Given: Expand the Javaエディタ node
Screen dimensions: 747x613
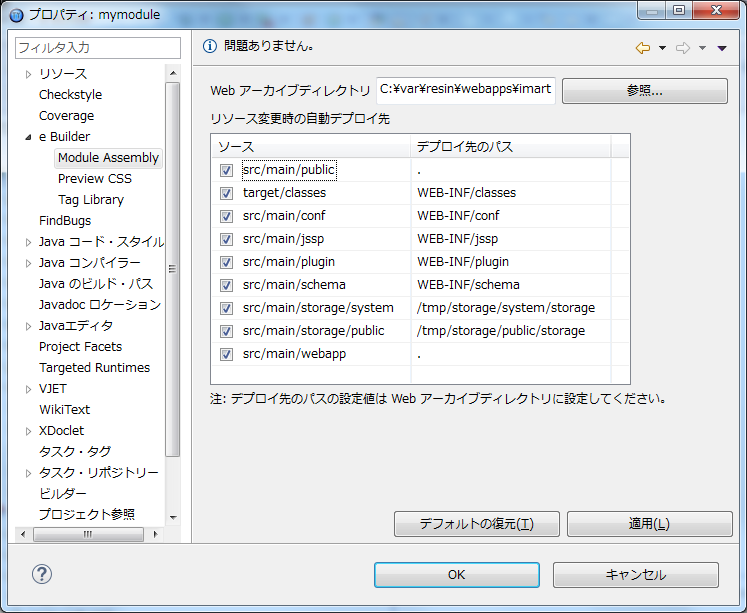Looking at the screenshot, I should coord(28,326).
